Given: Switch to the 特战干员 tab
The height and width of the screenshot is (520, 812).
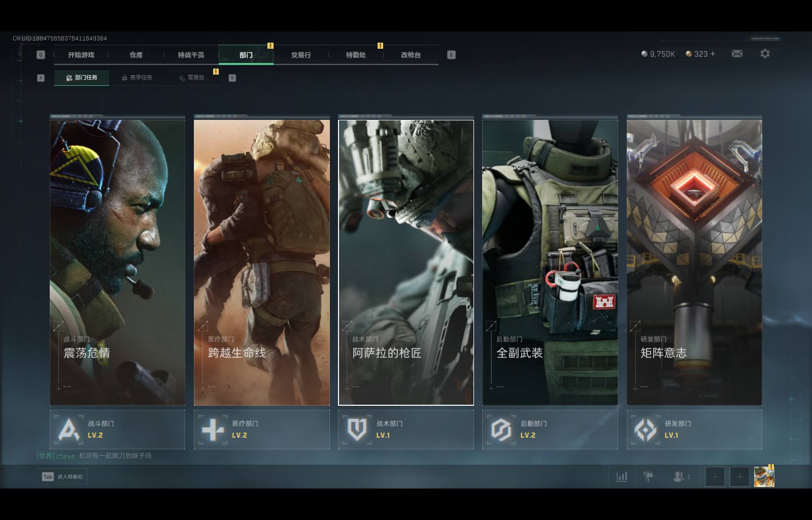Looking at the screenshot, I should [x=191, y=55].
